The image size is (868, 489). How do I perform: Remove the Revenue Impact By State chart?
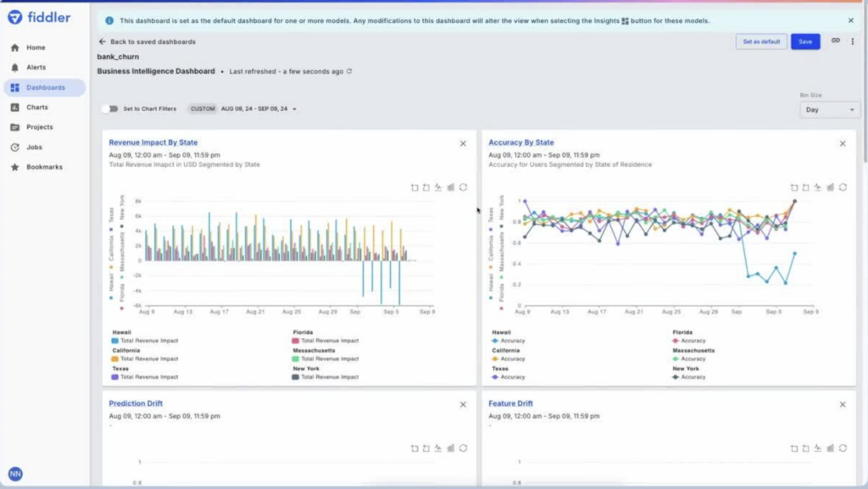coord(463,144)
